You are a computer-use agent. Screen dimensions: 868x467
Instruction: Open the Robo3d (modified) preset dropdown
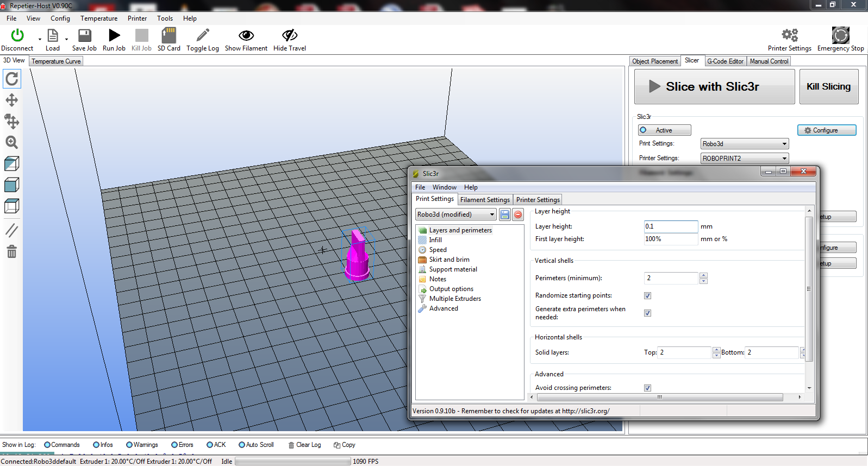click(455, 214)
